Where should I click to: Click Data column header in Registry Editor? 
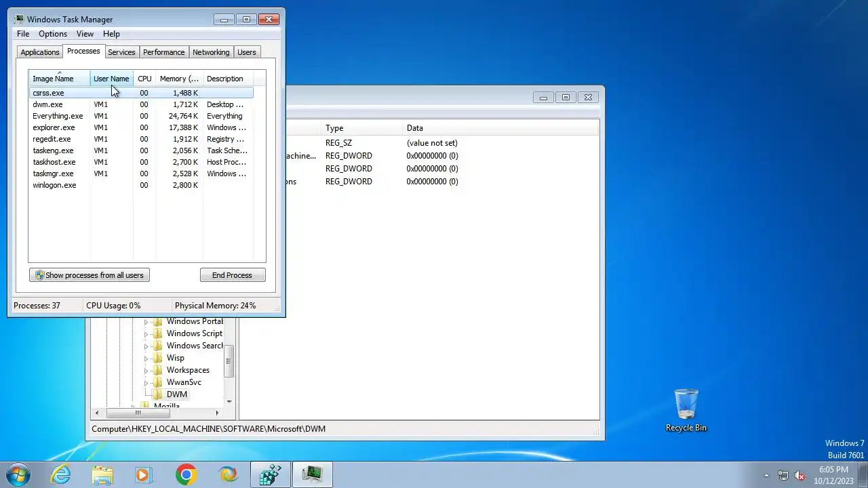[500, 128]
